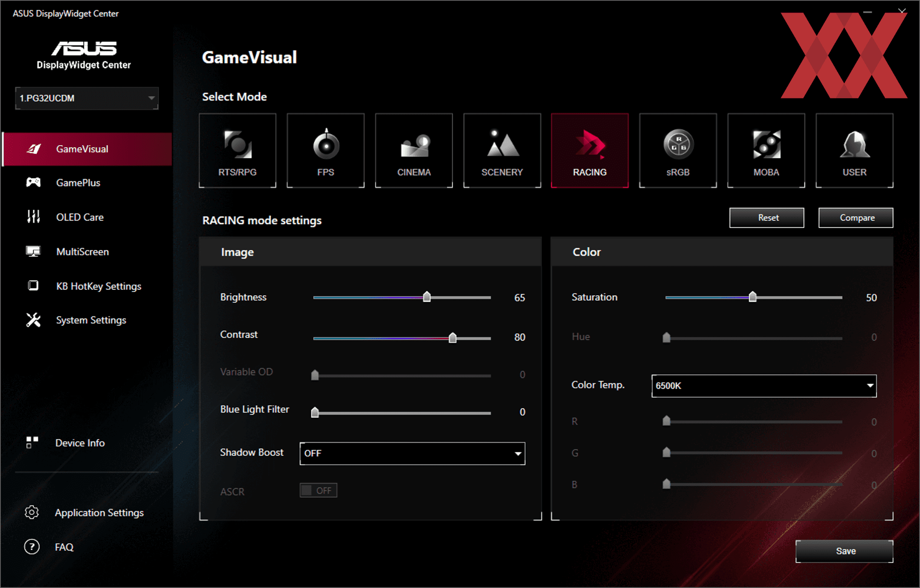
Task: Click the Compare button
Action: coord(856,218)
